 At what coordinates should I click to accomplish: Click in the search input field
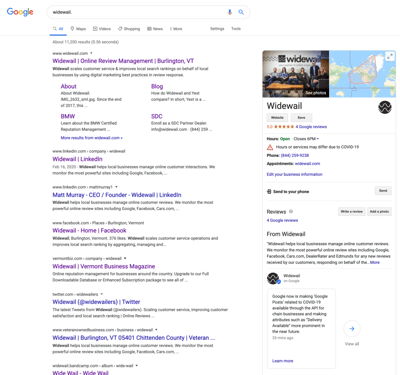137,12
